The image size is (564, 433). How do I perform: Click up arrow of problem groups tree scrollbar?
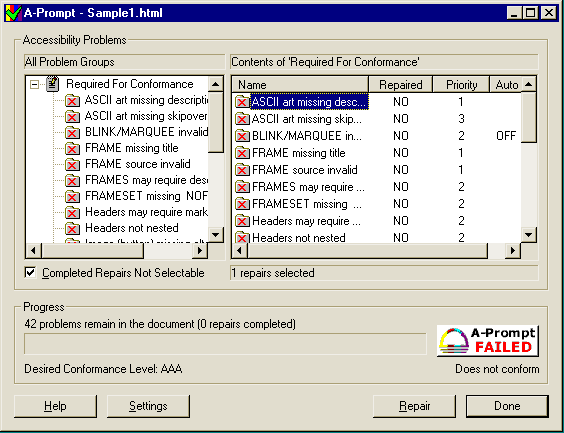[215, 85]
